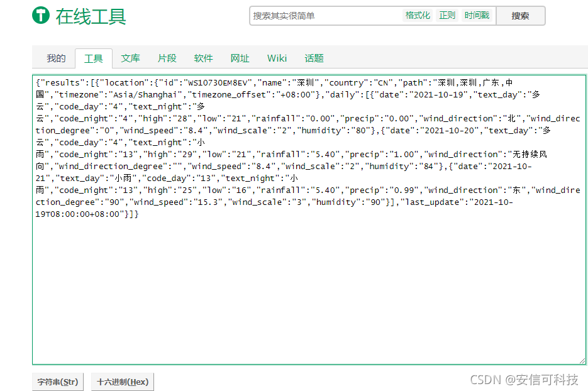Focus the 搜索其实很简单 search field
The height and width of the screenshot is (391, 588).
[325, 16]
